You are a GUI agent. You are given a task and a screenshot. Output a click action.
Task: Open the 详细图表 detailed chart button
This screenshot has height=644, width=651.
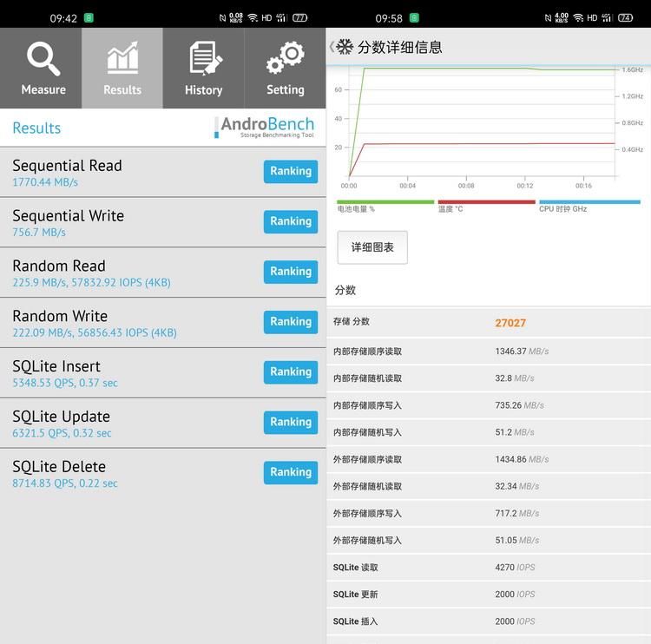point(372,247)
